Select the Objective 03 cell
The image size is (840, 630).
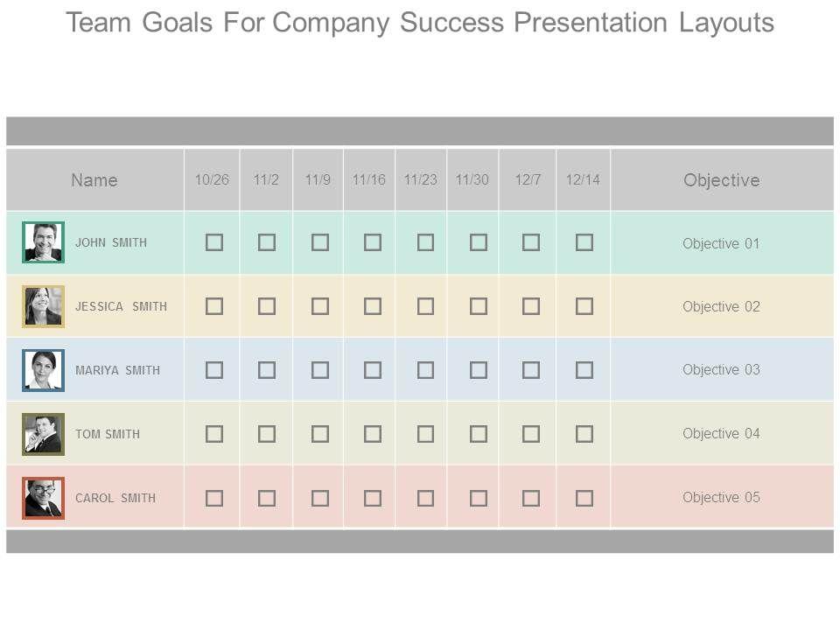(721, 369)
